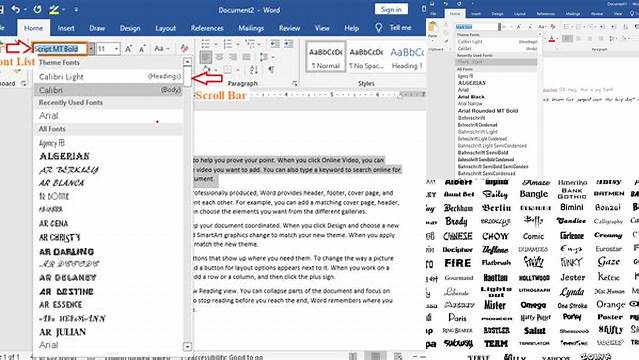Click the Undo arrow in the main Word title bar

pyautogui.click(x=15, y=9)
